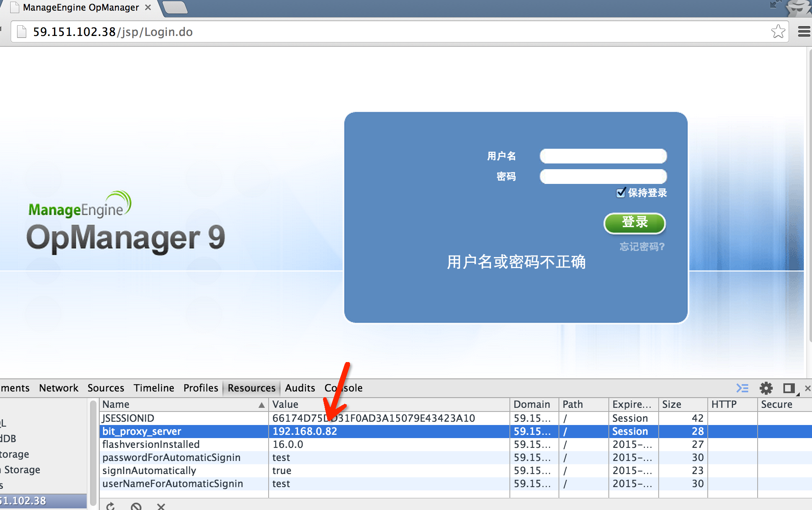Switch to the Timeline tab
812x510 pixels.
[154, 388]
